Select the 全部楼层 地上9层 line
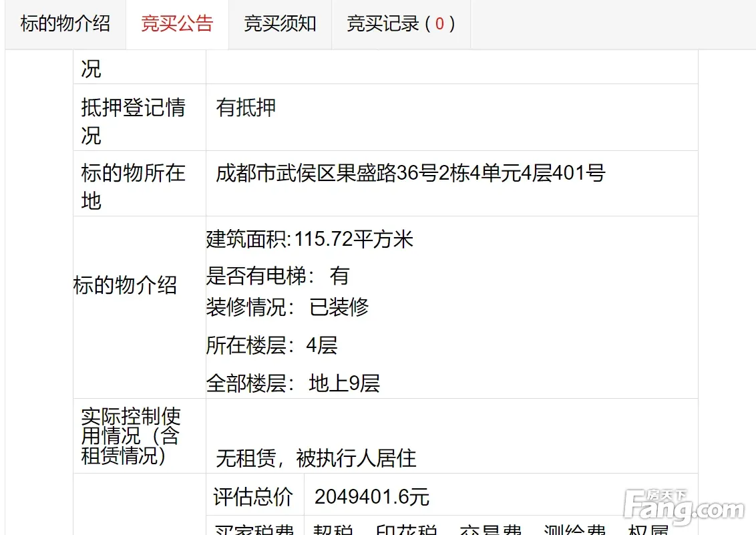756x535 pixels. (293, 383)
